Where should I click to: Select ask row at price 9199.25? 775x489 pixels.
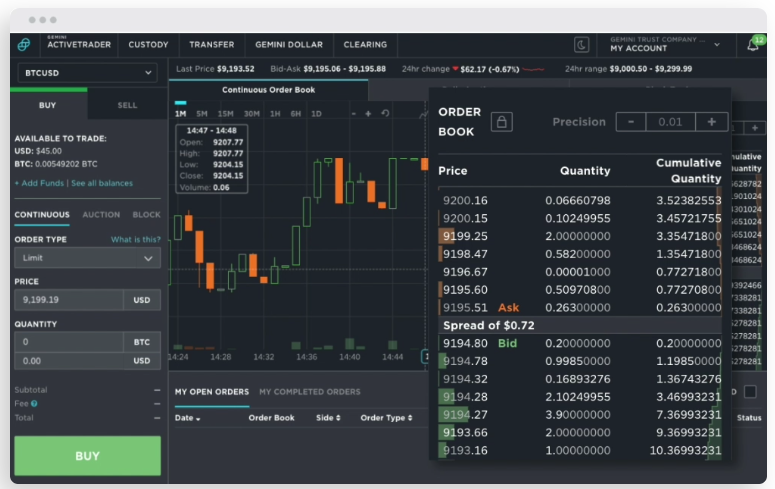point(580,236)
